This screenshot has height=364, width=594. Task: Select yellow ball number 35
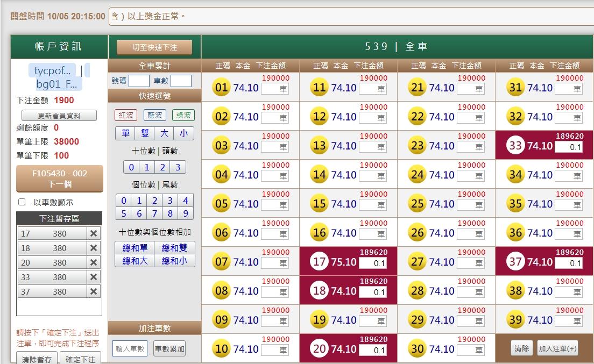(x=515, y=204)
